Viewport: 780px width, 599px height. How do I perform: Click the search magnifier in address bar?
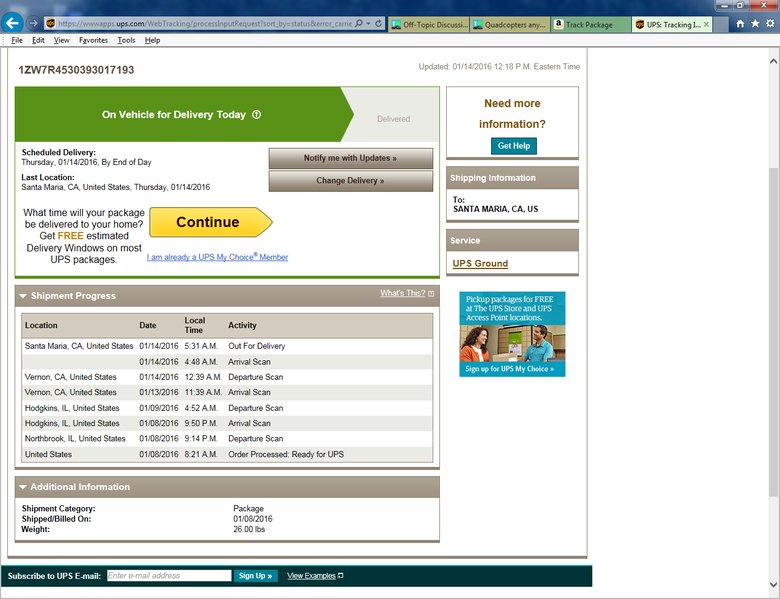(x=359, y=23)
